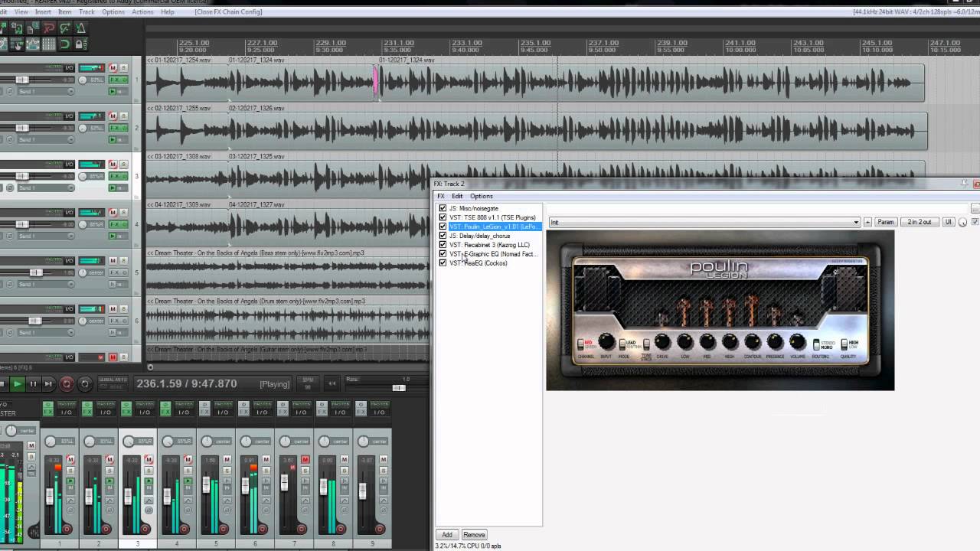Toggle Recabinet 3 plugin checkbox
This screenshot has width=980, height=551.
pos(443,245)
